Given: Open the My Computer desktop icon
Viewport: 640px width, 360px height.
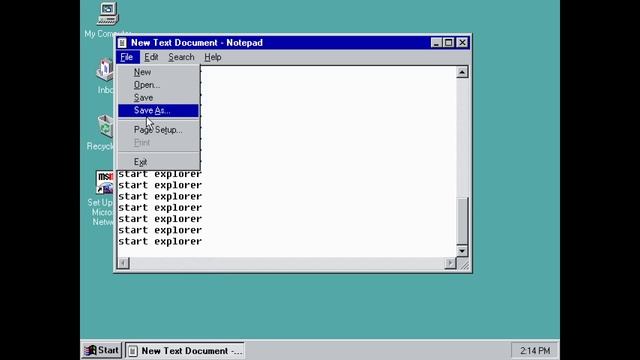Looking at the screenshot, I should pyautogui.click(x=107, y=14).
